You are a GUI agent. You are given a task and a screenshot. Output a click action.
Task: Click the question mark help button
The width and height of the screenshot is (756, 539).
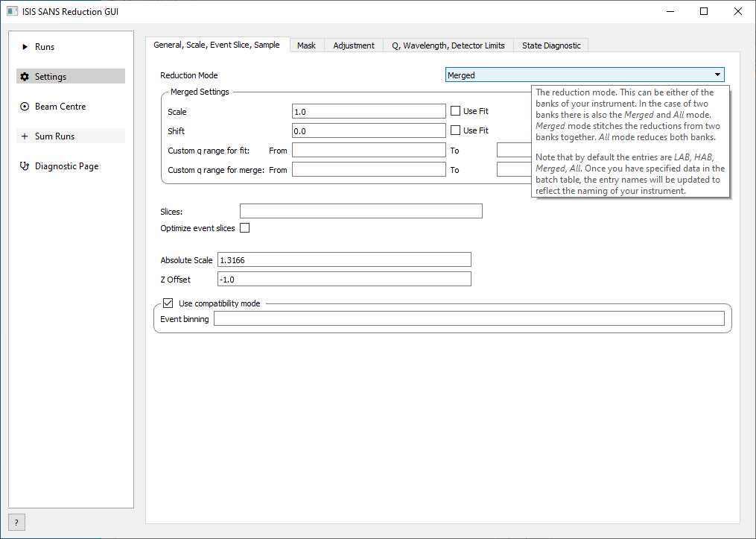(16, 522)
